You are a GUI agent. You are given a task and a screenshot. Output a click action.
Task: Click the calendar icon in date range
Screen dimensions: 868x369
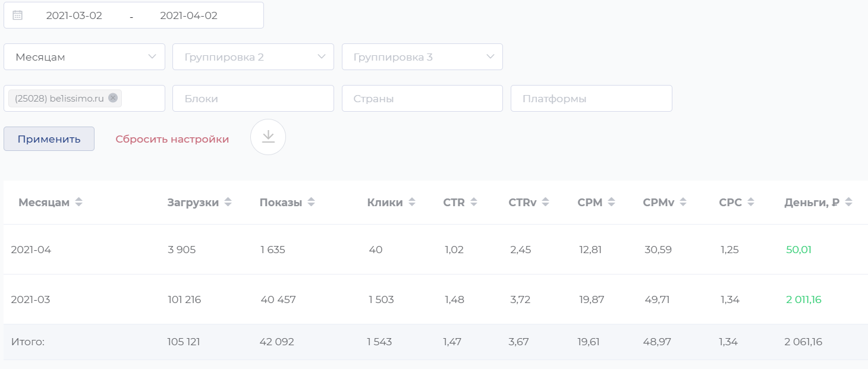[x=17, y=15]
